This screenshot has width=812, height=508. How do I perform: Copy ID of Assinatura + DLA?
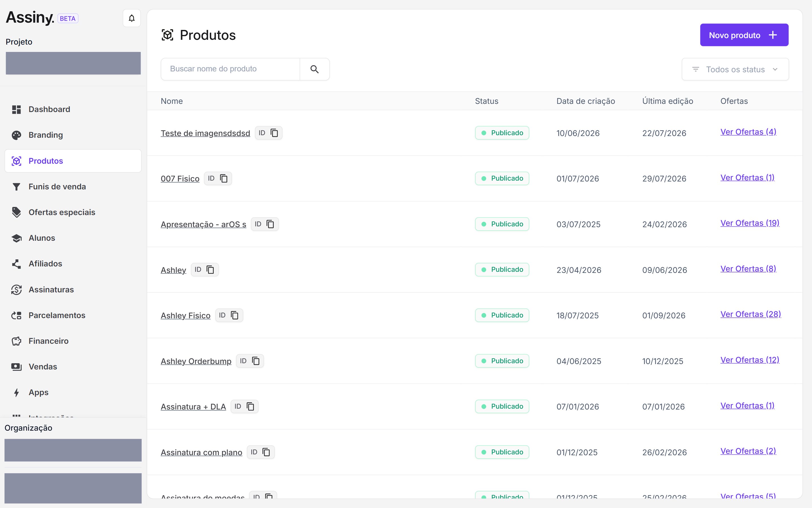(250, 406)
